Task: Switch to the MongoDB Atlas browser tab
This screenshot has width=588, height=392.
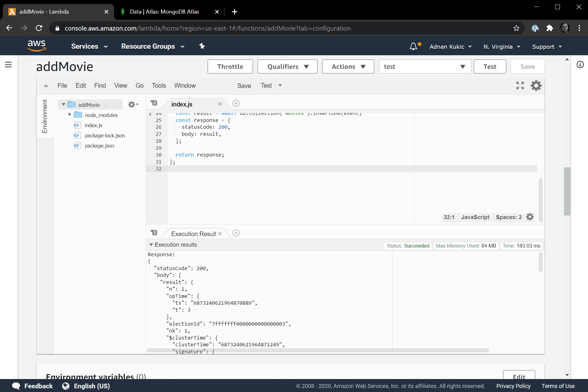Action: [x=164, y=12]
